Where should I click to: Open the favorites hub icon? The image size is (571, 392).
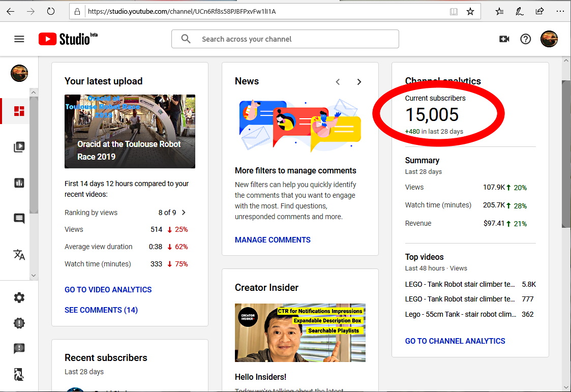(500, 12)
